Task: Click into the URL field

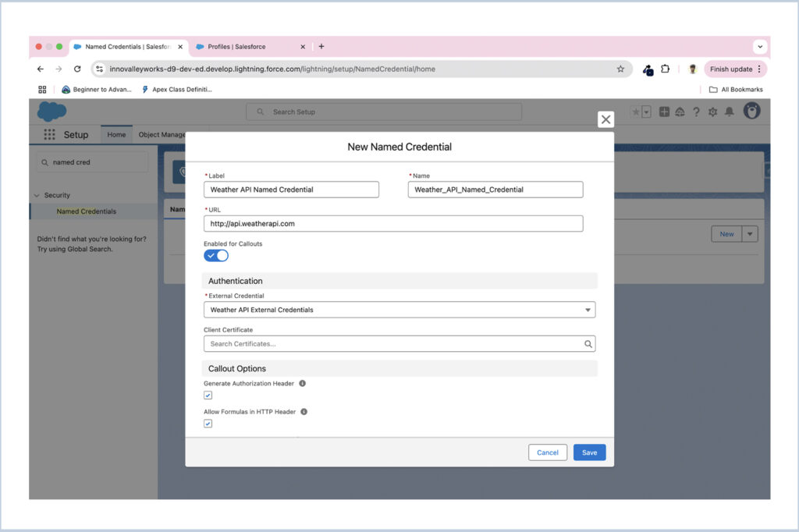Action: pyautogui.click(x=393, y=224)
